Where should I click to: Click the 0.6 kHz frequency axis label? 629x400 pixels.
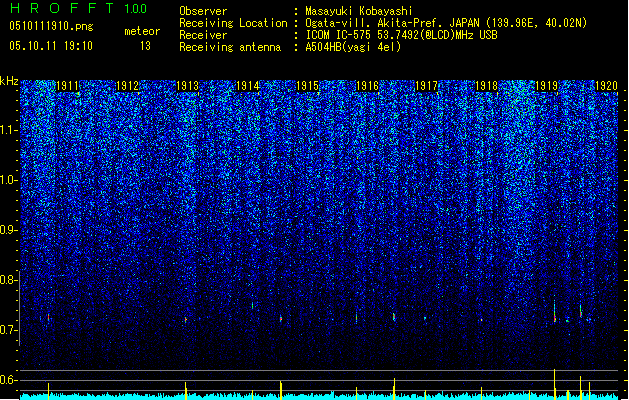(x=8, y=380)
